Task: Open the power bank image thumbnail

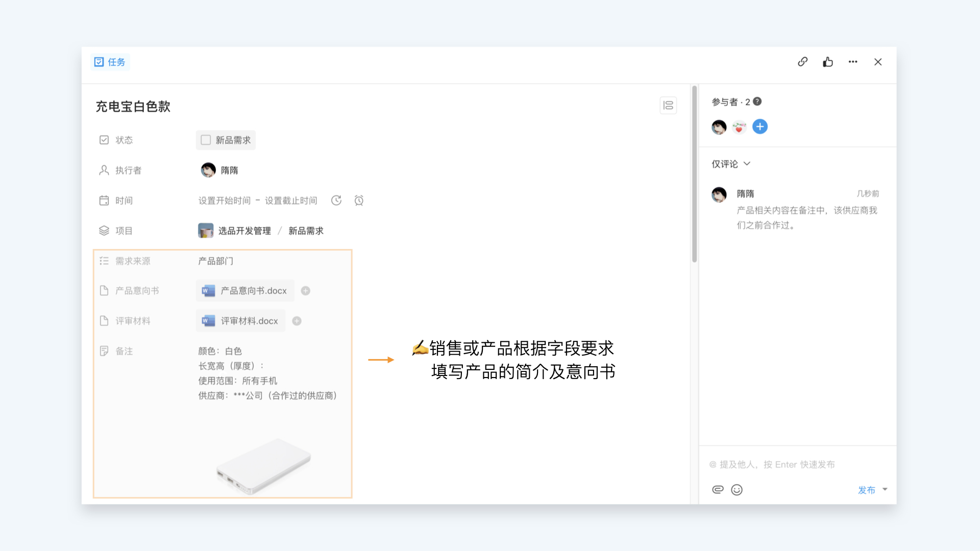Action: pos(263,466)
